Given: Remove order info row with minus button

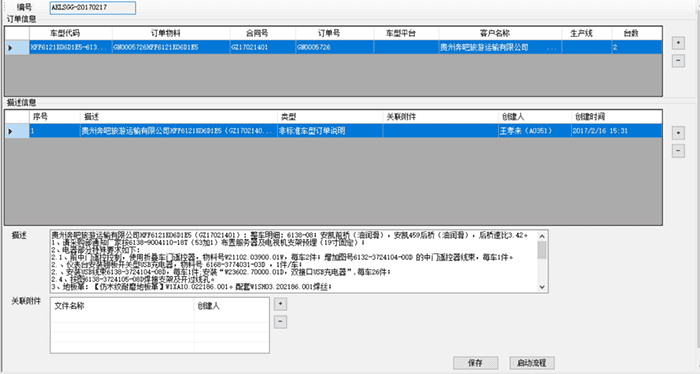Looking at the screenshot, I should click(678, 61).
